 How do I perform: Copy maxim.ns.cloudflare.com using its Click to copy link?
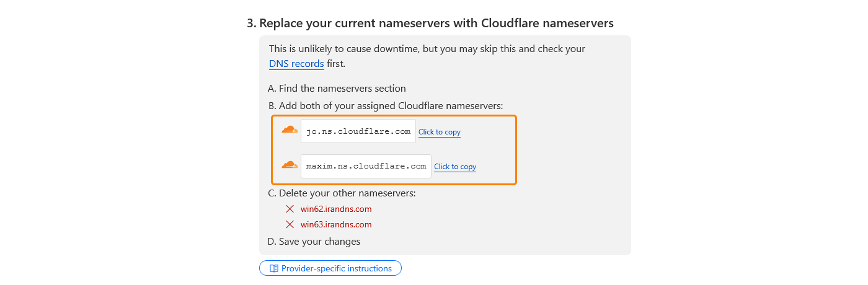(x=454, y=167)
